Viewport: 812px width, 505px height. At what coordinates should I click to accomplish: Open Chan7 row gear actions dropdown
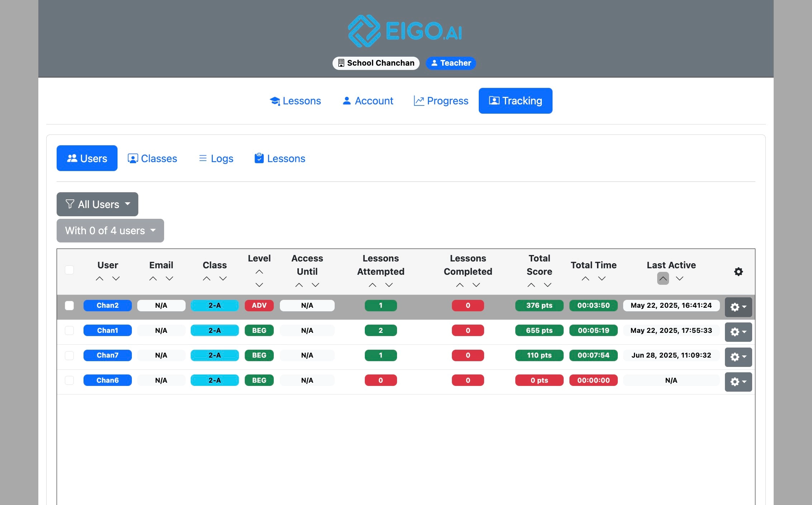pyautogui.click(x=738, y=357)
